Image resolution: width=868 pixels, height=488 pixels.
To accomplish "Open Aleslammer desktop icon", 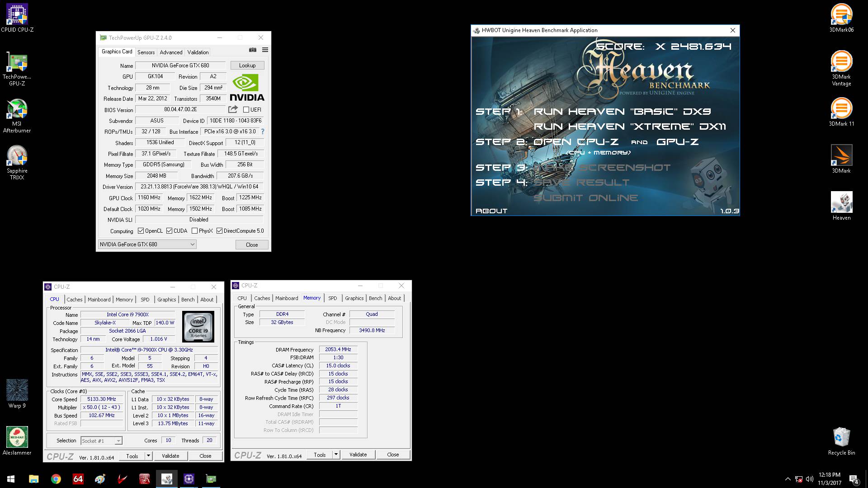I will (17, 441).
